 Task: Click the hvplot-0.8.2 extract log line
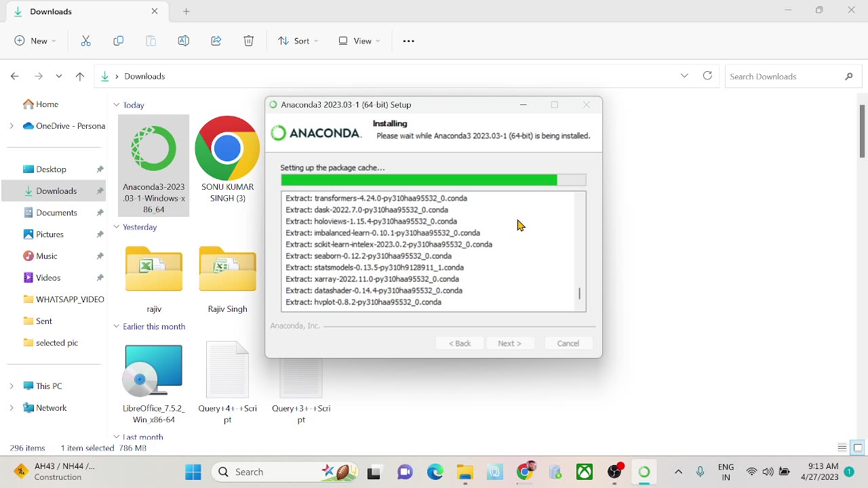[363, 302]
